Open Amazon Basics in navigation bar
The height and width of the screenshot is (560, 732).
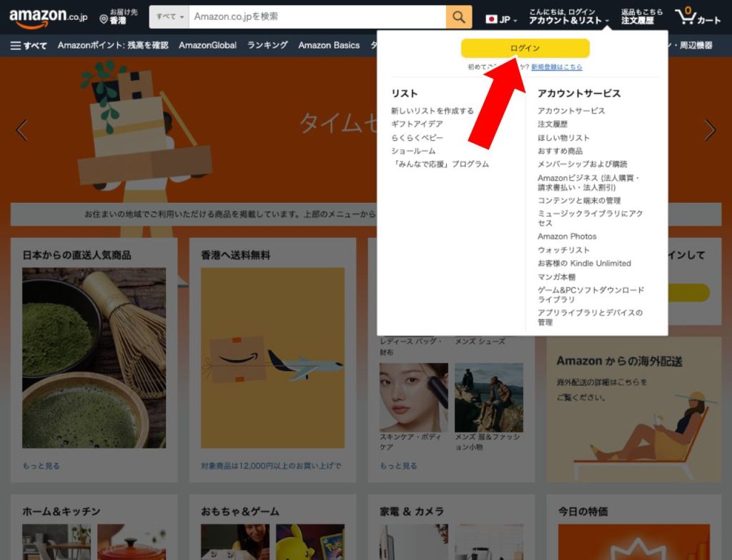[329, 46]
